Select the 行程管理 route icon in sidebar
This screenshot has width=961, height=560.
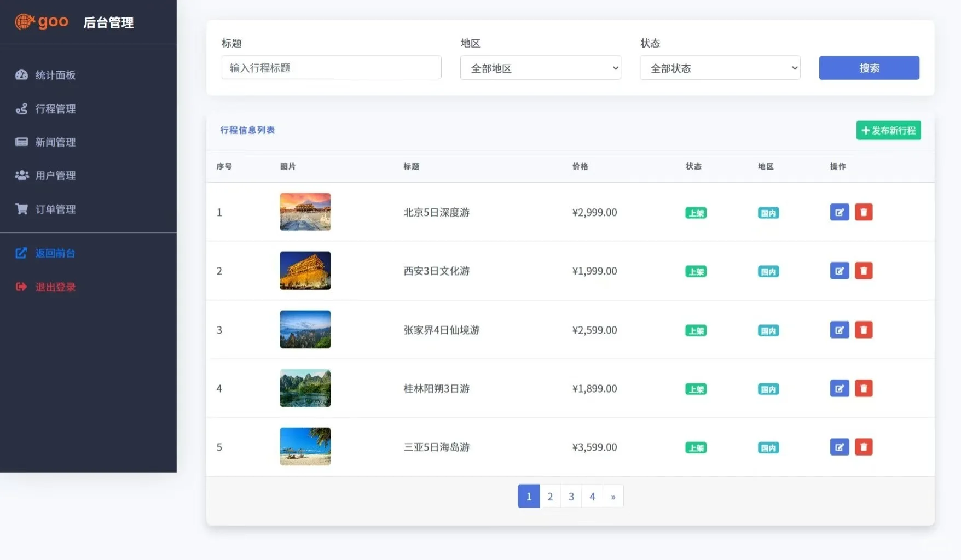click(21, 108)
